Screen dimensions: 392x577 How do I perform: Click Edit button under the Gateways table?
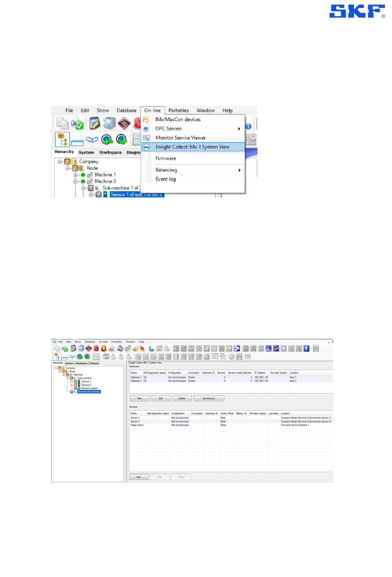[x=161, y=399]
